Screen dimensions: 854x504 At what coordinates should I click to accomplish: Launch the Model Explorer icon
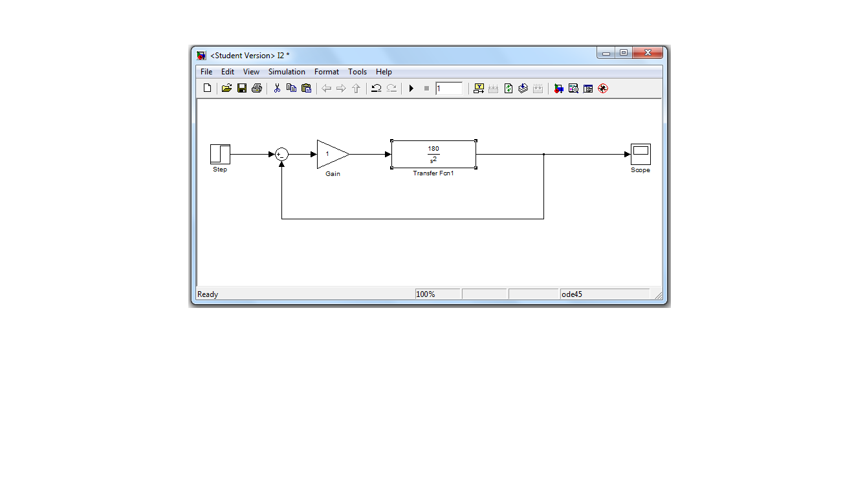coord(573,88)
